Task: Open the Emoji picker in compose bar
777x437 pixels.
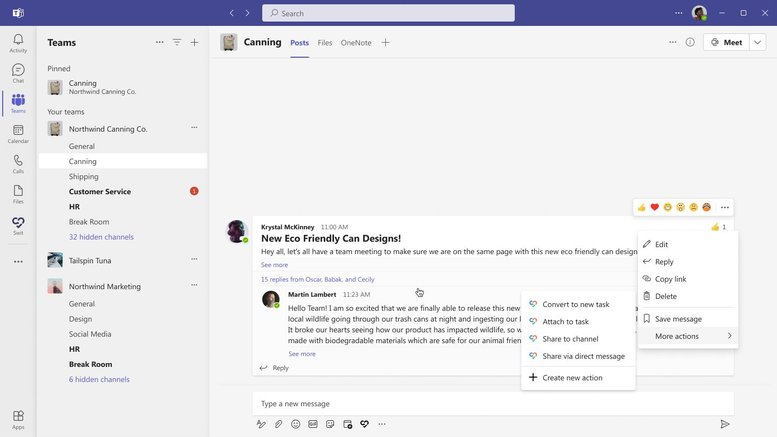Action: point(295,424)
